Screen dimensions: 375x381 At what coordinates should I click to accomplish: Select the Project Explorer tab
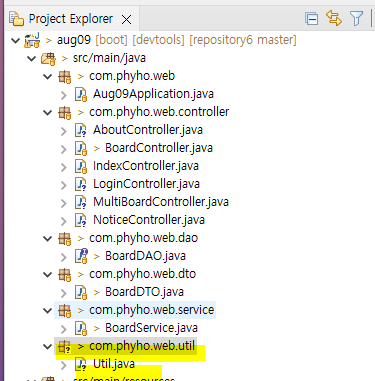[x=71, y=19]
